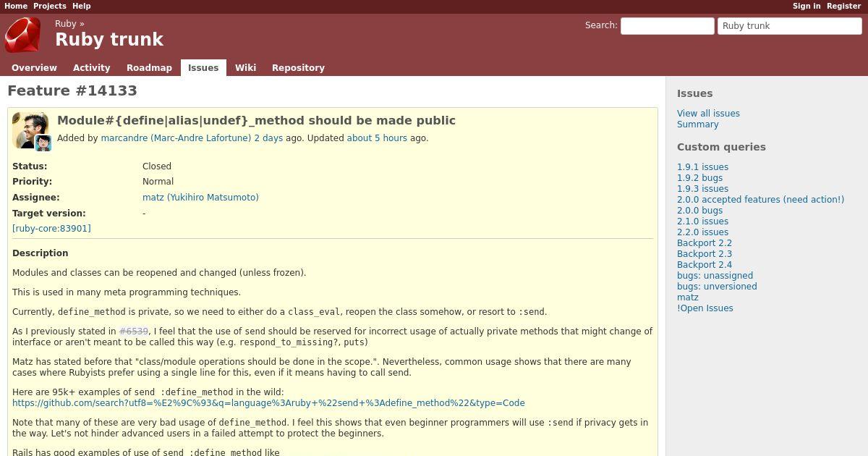Open the 1.9.1 issues custom query
This screenshot has width=868, height=456.
tap(702, 166)
